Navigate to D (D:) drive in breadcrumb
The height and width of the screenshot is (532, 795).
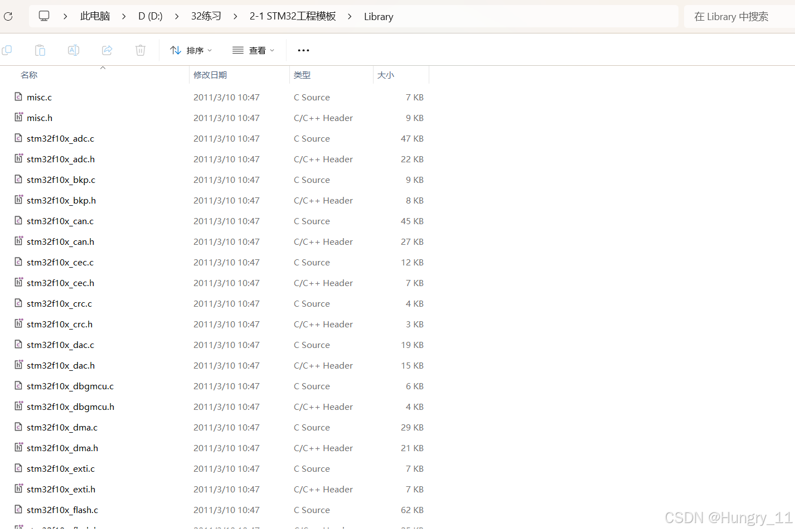click(151, 16)
